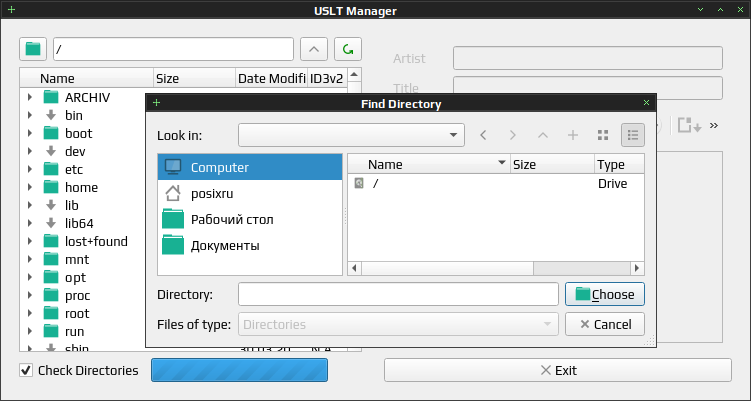
Task: Click the green refresh button
Action: point(348,49)
